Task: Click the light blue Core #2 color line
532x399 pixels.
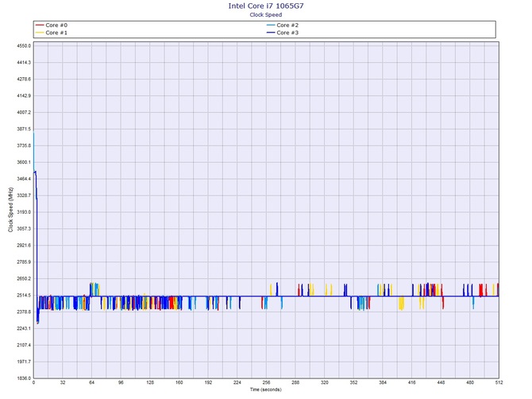Action: pyautogui.click(x=271, y=25)
